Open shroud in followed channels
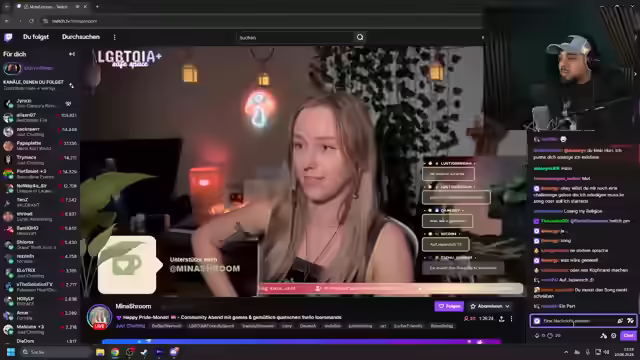Viewport: 640px width, 360px height. pos(40,216)
